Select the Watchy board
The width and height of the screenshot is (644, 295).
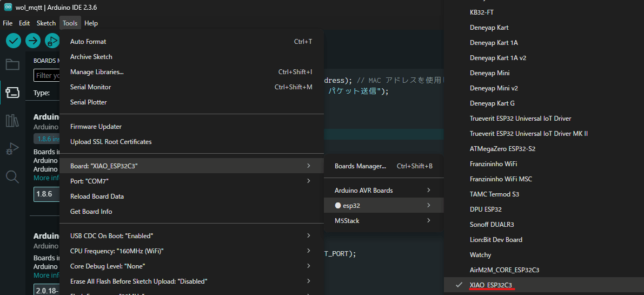point(544,255)
